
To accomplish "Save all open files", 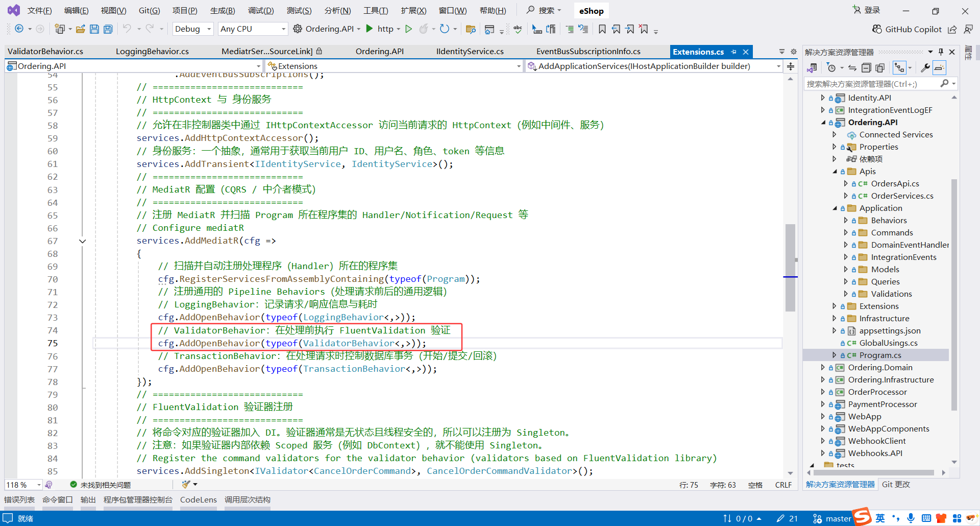I will 108,29.
